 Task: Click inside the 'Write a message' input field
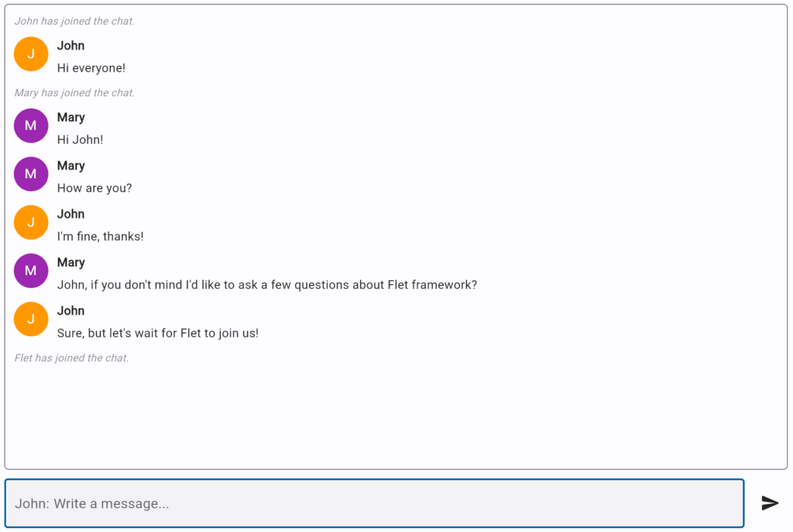(372, 503)
